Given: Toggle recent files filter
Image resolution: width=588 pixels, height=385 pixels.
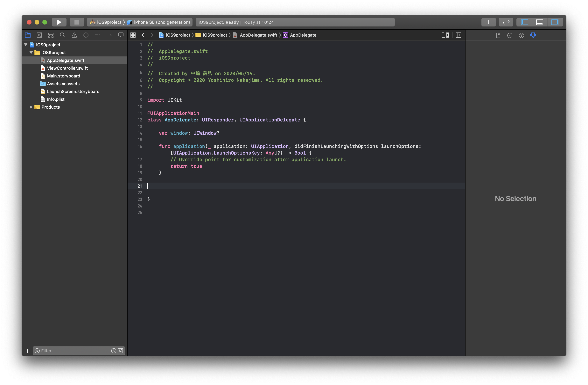Looking at the screenshot, I should [x=114, y=351].
